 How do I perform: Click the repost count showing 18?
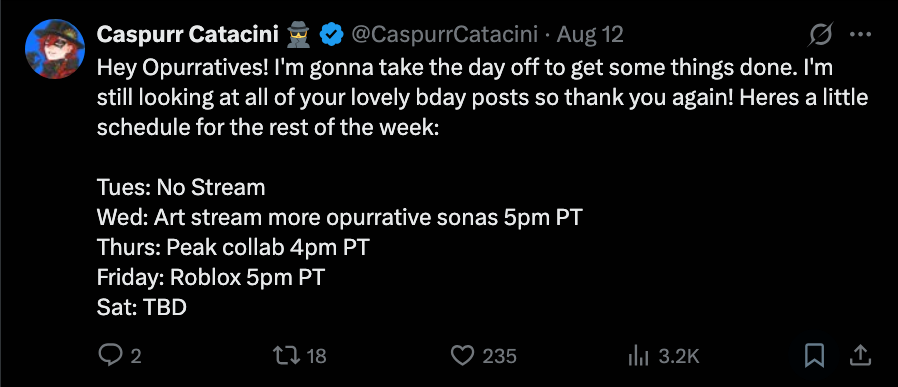(317, 357)
